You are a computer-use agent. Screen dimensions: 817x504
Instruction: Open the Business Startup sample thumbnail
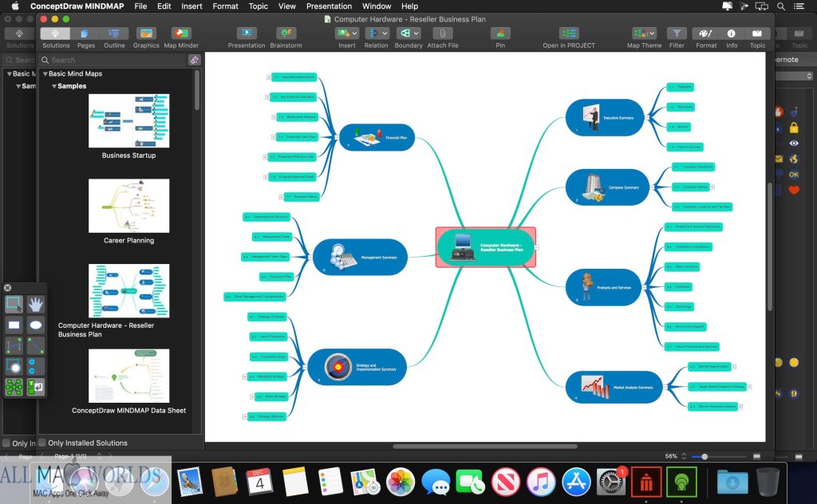[128, 120]
